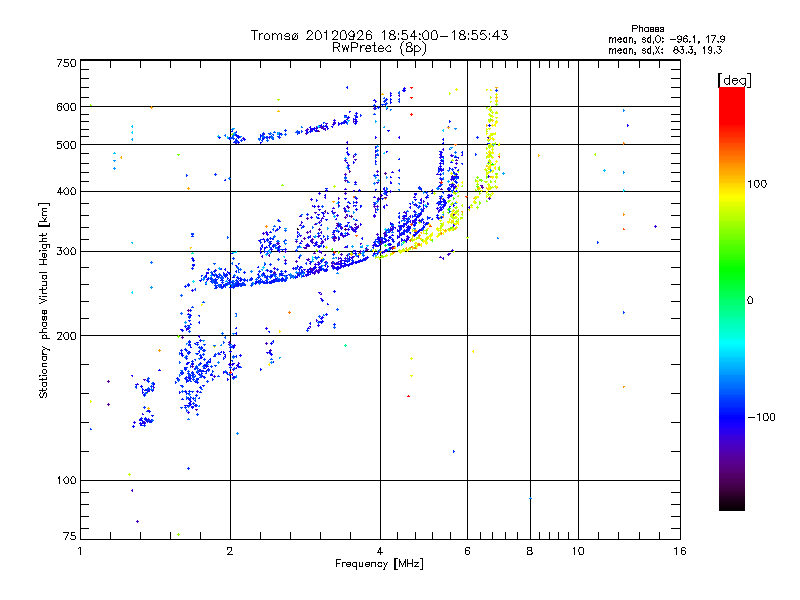Click the 'Stationary phase Virtual Height [km]' axis label

point(44,300)
